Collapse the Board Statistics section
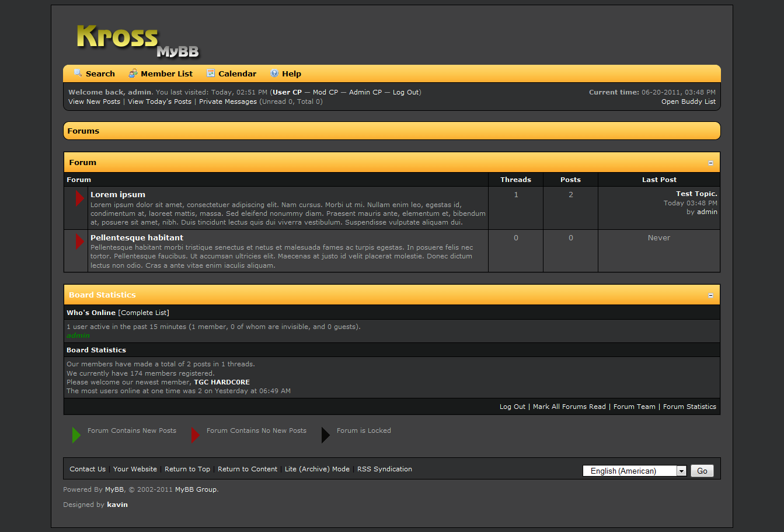The width and height of the screenshot is (784, 532). pyautogui.click(x=710, y=295)
